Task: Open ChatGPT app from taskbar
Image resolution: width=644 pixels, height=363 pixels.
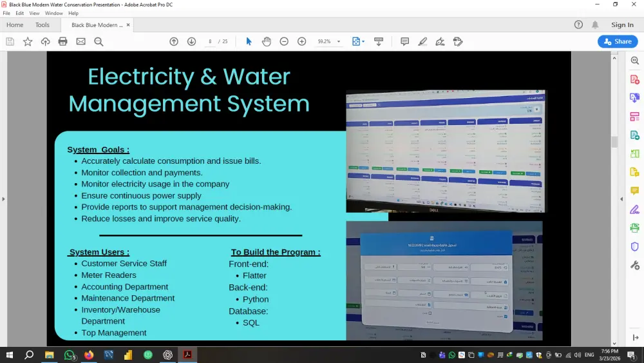Action: click(167, 355)
